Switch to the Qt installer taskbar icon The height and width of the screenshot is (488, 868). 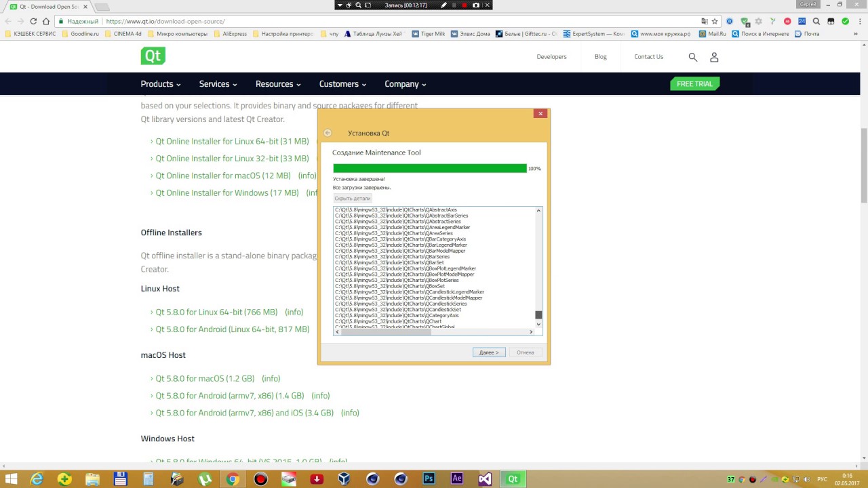[x=513, y=479]
